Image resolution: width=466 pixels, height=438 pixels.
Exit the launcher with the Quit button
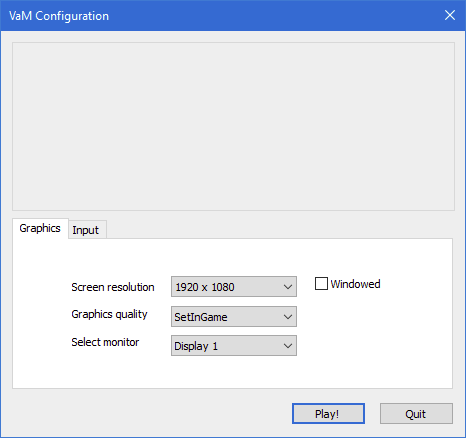[x=416, y=414]
